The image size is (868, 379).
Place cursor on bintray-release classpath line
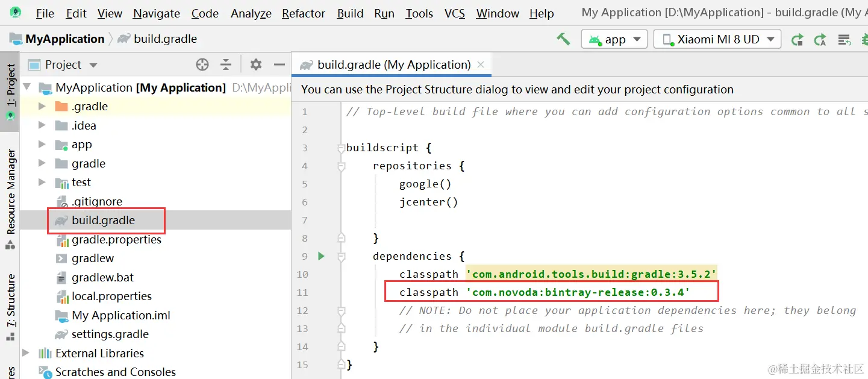coord(545,292)
